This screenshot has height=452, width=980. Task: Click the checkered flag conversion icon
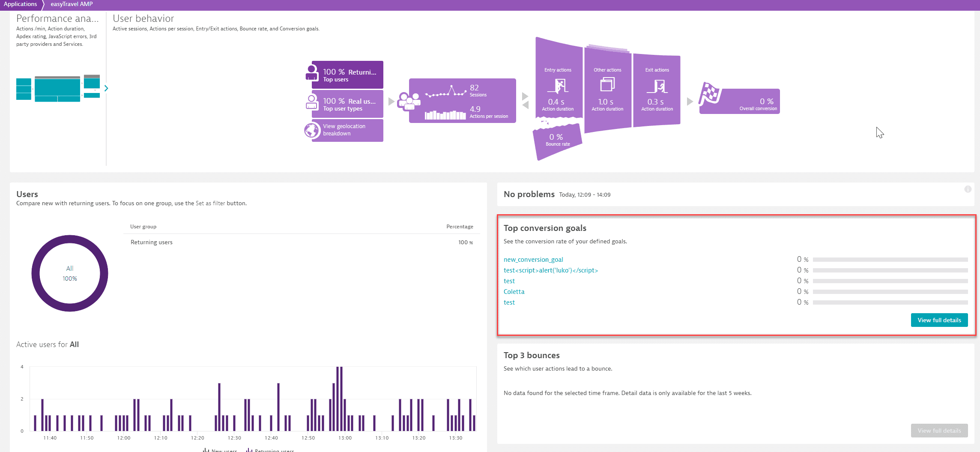710,93
